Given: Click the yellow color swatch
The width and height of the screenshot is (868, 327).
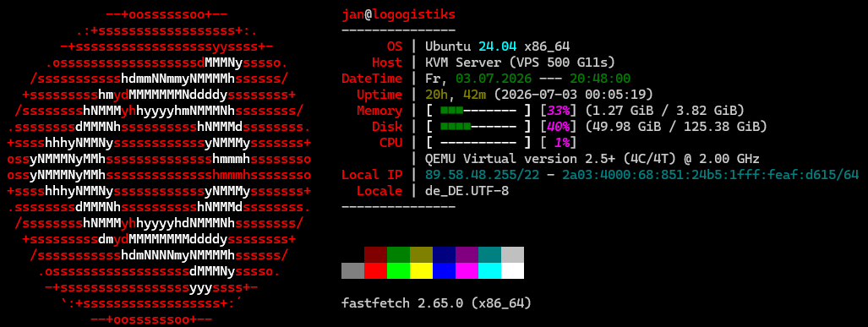Looking at the screenshot, I should pos(421,270).
